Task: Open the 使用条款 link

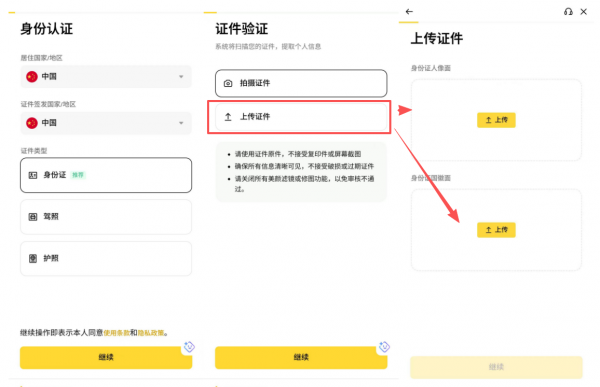Action: (116, 333)
